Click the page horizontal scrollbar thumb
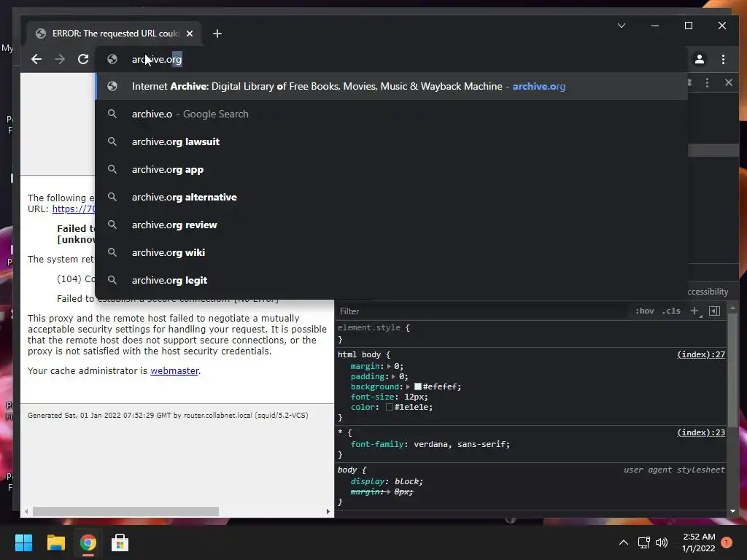 (125, 511)
